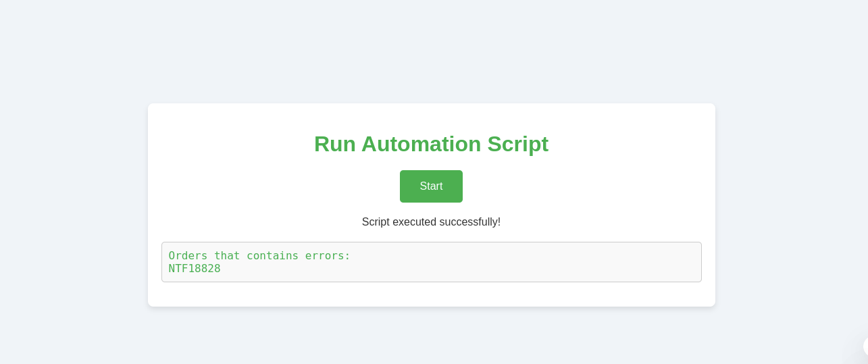Open the white circular widget at screen edge
Screen dimensions: 868x364
pyautogui.click(x=865, y=346)
